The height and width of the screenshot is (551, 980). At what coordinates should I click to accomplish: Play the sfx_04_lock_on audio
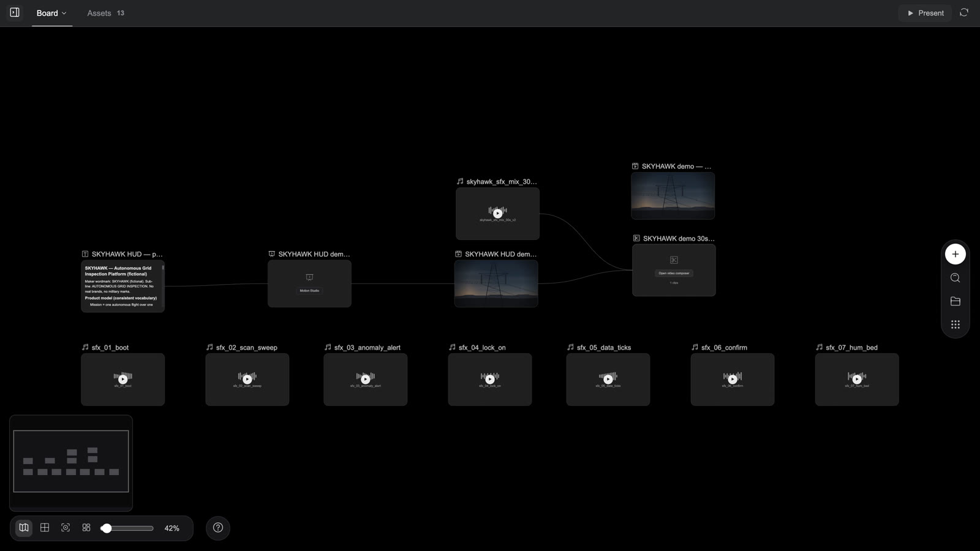(490, 379)
